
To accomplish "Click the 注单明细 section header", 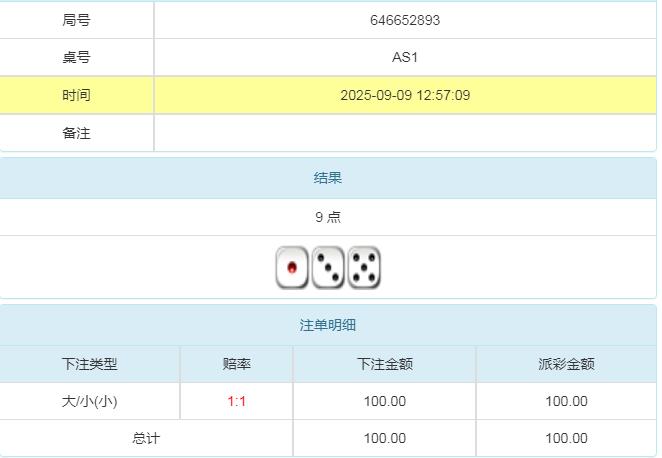I will tap(328, 325).
